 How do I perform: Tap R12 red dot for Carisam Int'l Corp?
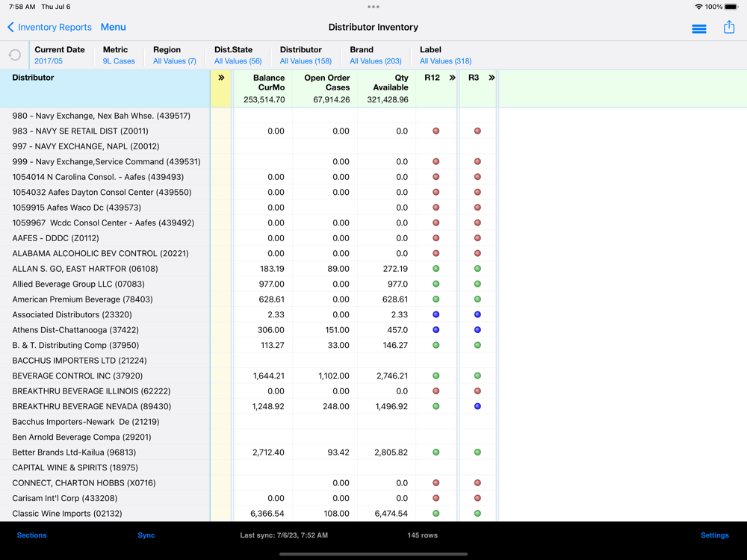click(x=436, y=498)
